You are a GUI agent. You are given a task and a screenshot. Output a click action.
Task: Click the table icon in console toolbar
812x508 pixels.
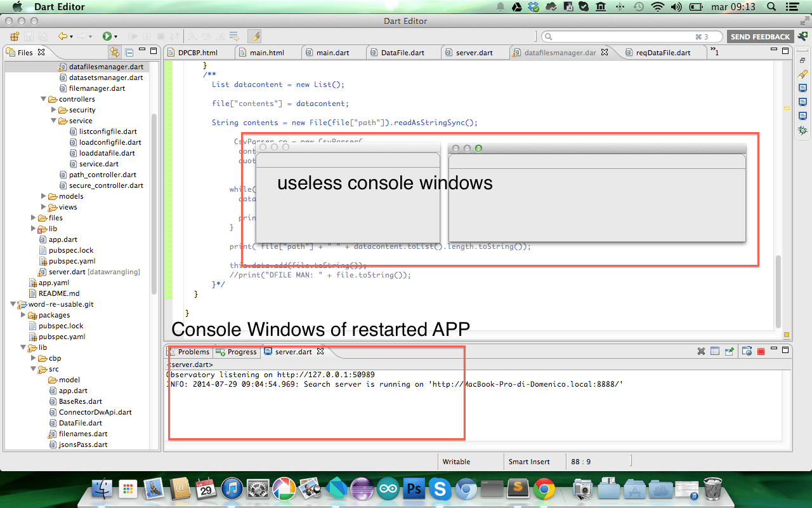715,351
